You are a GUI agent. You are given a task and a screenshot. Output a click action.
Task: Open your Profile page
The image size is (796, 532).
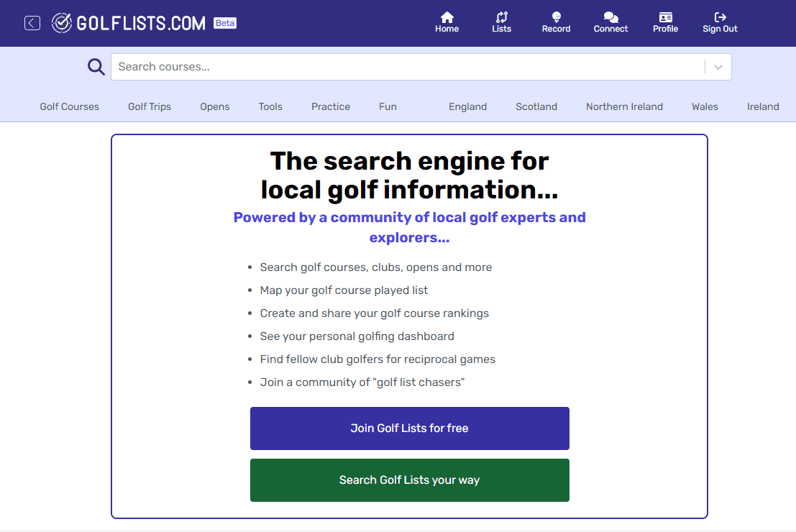pyautogui.click(x=665, y=23)
